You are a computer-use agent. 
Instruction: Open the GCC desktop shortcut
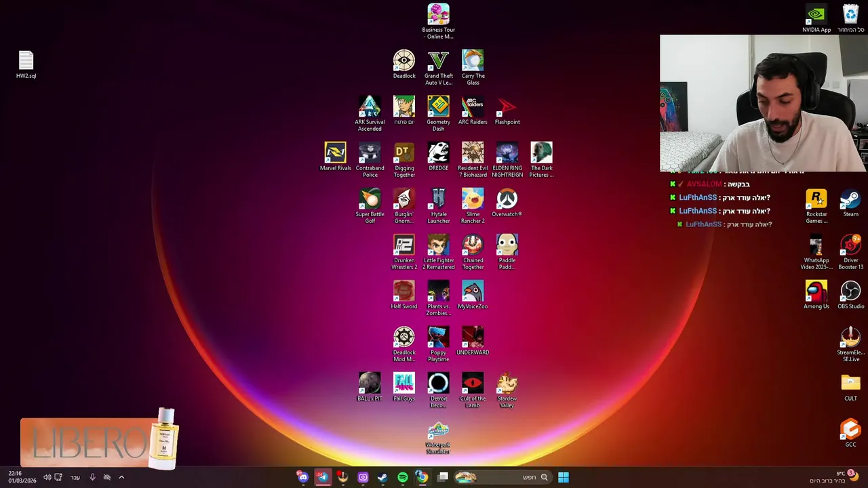(850, 433)
